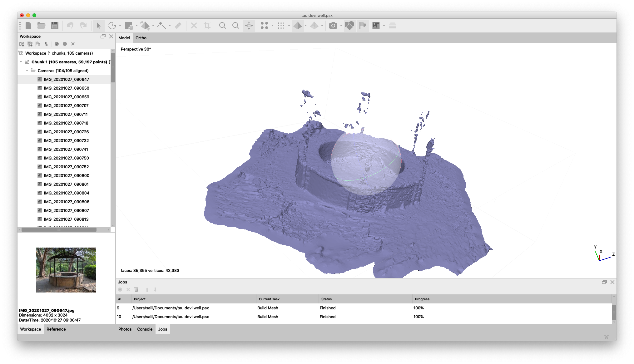
Task: Zoom in on the 3D model
Action: [223, 26]
